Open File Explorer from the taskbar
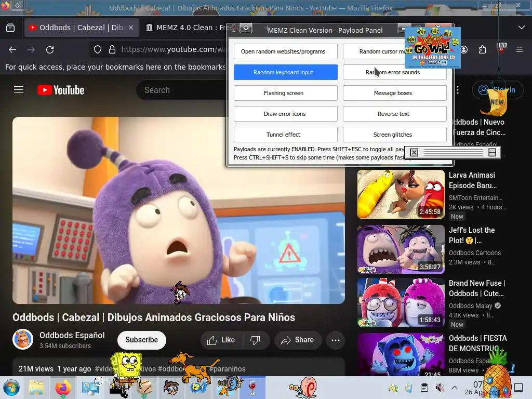The width and height of the screenshot is (532, 399). tap(36, 388)
